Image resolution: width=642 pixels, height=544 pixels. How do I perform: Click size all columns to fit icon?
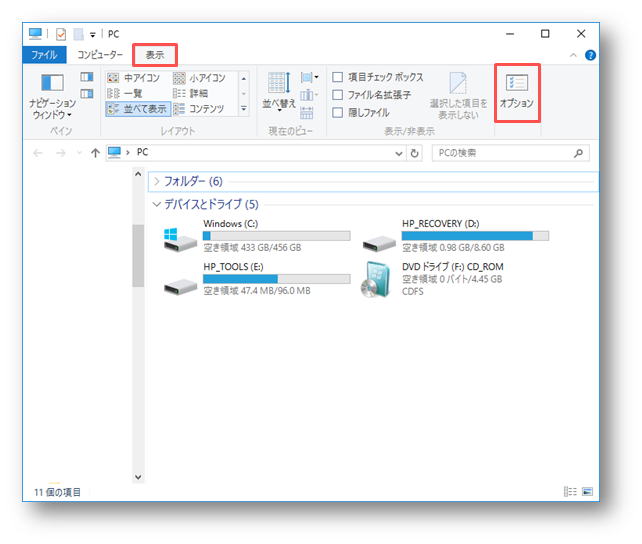[x=307, y=113]
